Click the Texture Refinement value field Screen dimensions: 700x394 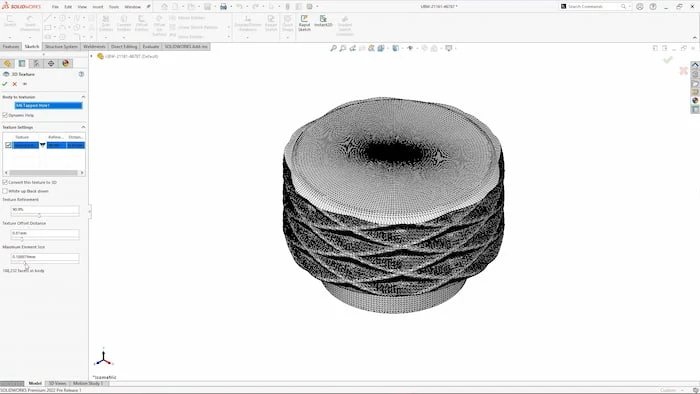[45, 209]
